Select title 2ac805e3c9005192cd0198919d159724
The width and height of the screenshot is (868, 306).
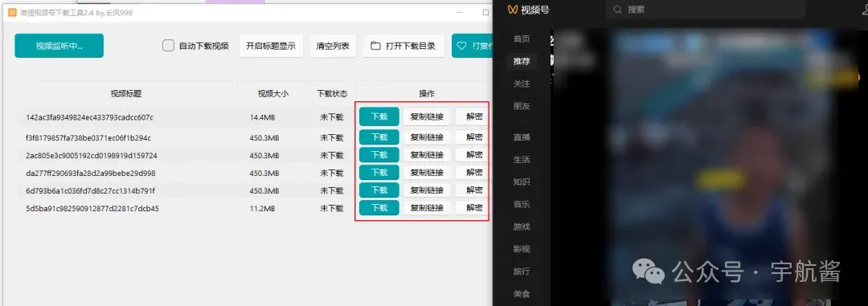tap(92, 156)
